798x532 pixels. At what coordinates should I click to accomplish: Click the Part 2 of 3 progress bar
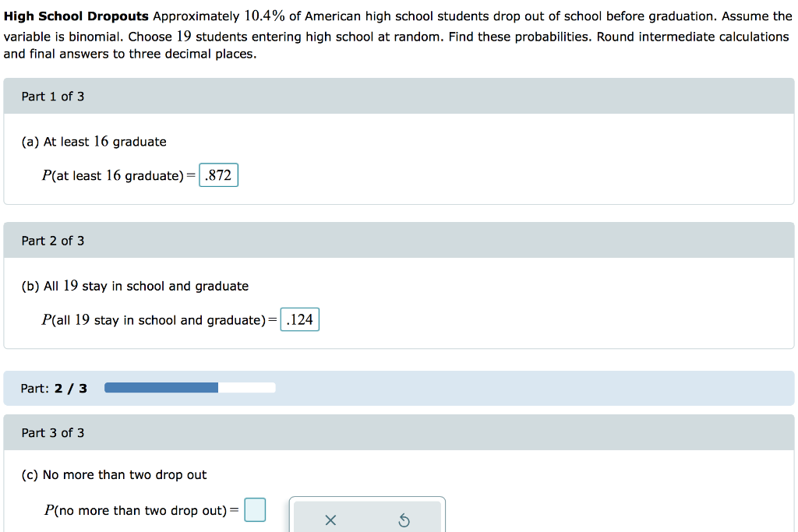point(189,386)
